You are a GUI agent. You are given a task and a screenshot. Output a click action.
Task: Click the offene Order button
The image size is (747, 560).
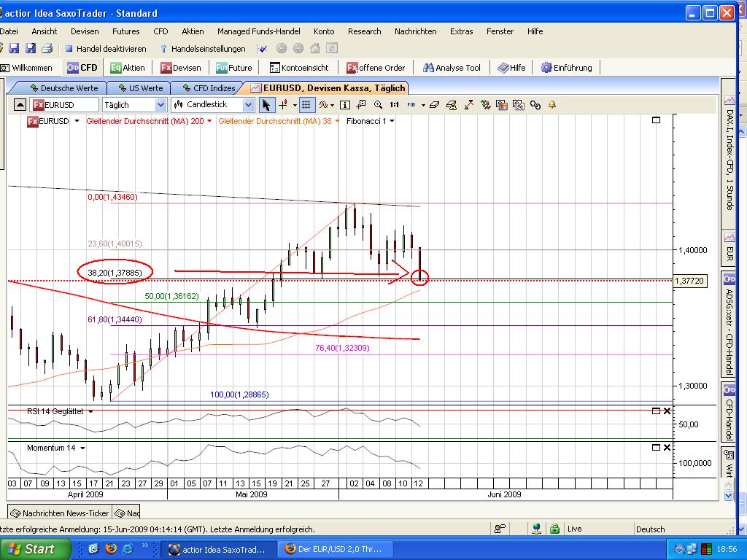coord(376,66)
